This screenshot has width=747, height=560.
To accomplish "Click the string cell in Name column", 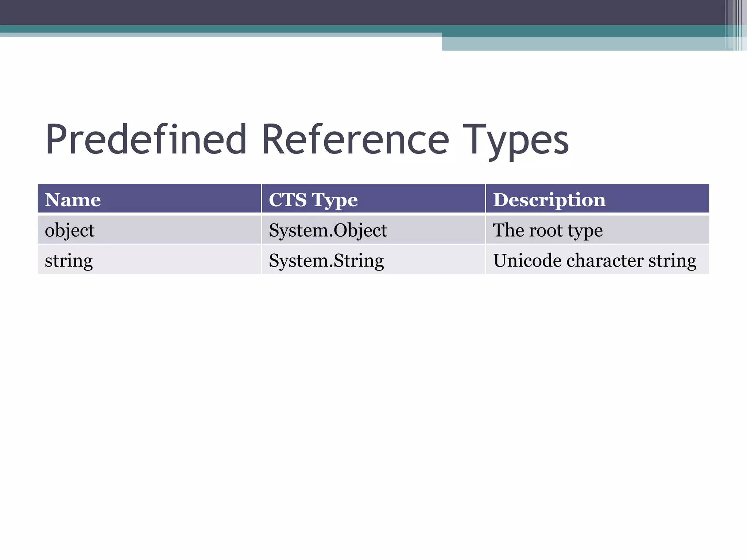I will tap(69, 261).
